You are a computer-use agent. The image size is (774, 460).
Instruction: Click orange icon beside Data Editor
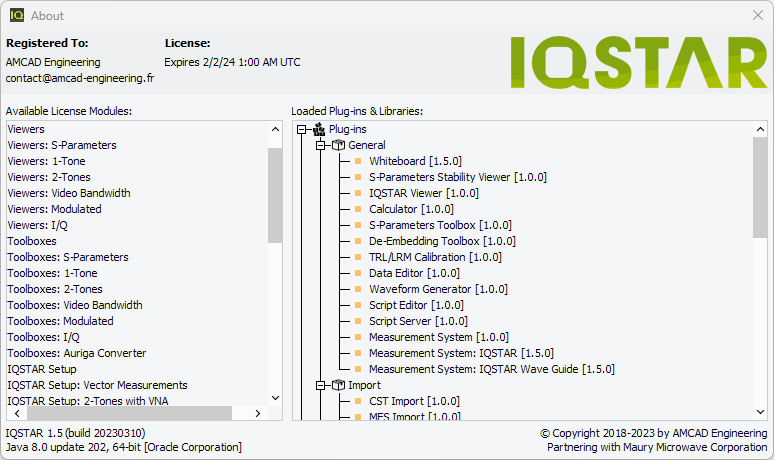click(x=358, y=273)
